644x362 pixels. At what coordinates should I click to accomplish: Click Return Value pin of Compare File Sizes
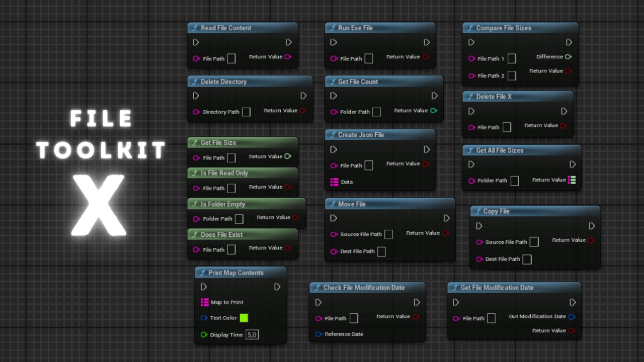(x=568, y=71)
